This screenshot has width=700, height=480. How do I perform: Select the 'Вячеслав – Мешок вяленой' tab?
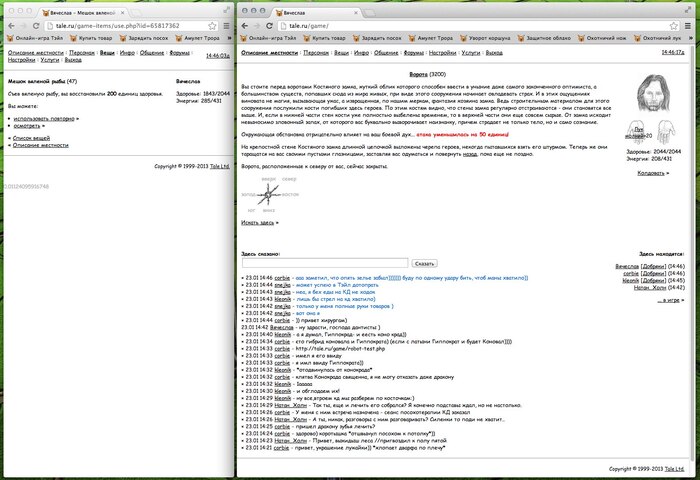[83, 13]
